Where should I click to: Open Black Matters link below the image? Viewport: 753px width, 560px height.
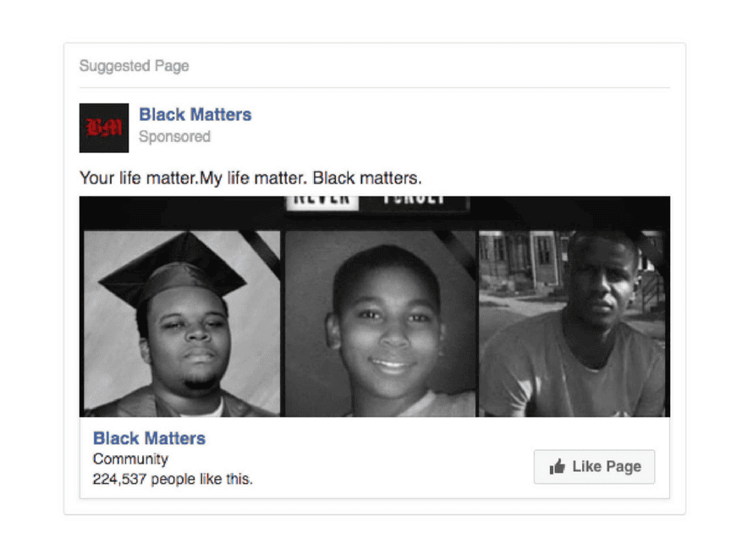click(x=149, y=438)
